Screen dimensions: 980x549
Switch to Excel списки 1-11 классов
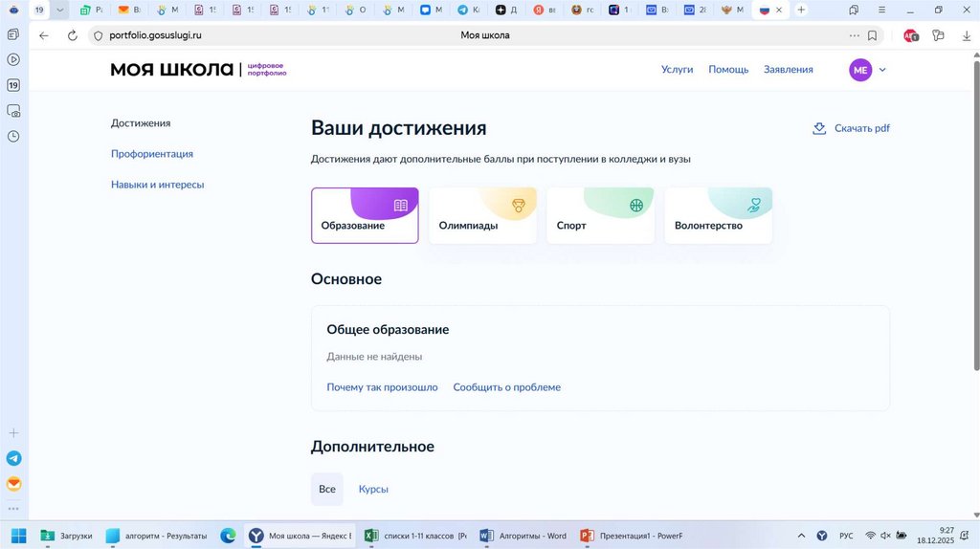(415, 536)
